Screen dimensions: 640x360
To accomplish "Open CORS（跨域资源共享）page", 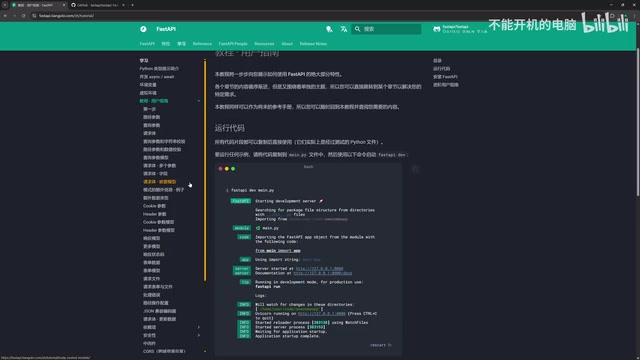I will coord(164,351).
